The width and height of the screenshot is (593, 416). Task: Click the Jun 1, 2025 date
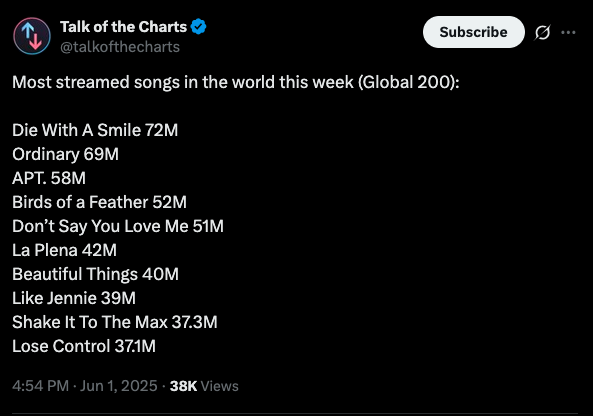(118, 386)
